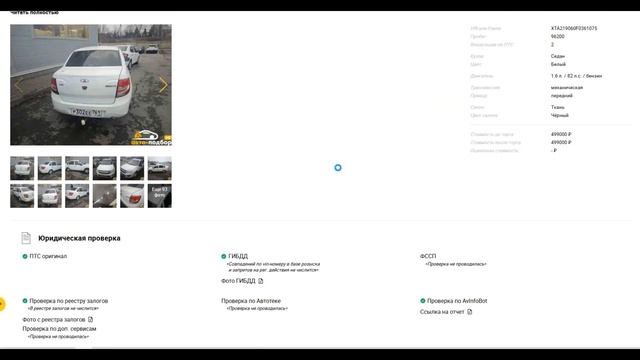
Task: Click Проверка по реестру залогов label
Action: pos(69,300)
